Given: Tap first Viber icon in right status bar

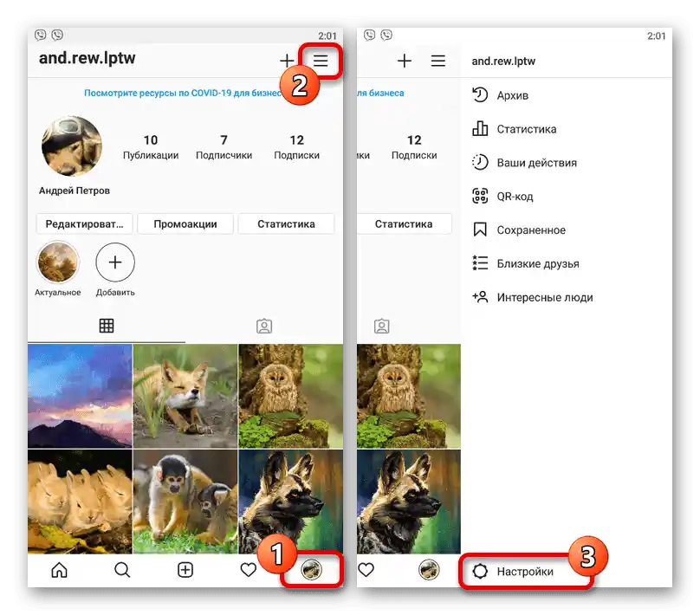Looking at the screenshot, I should 369,35.
